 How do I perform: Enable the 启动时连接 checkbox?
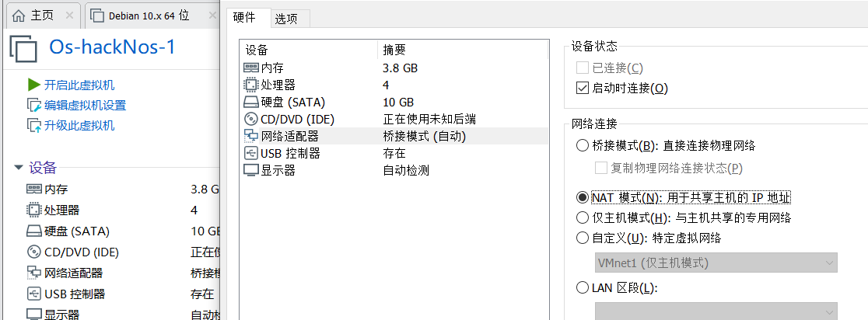tap(583, 89)
